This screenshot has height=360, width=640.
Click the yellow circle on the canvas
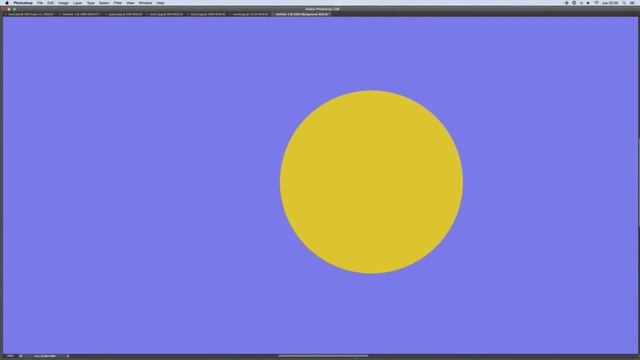point(371,182)
